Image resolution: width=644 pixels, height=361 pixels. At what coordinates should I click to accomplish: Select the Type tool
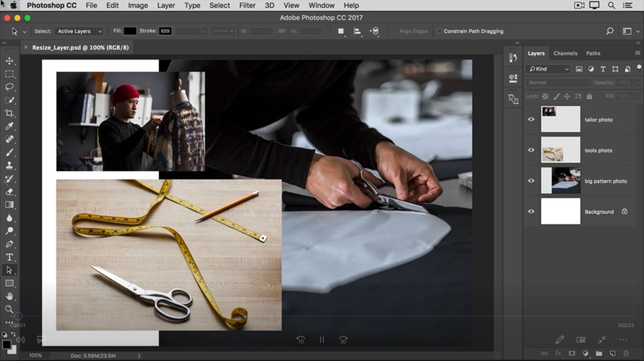point(9,257)
